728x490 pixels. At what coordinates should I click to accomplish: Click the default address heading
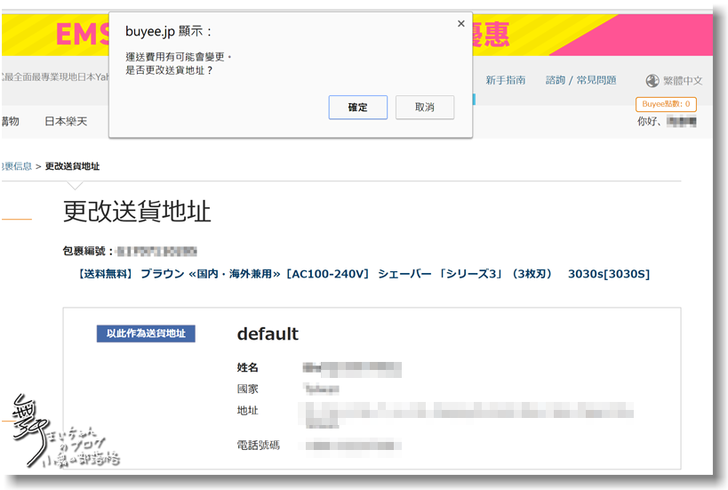pos(267,334)
